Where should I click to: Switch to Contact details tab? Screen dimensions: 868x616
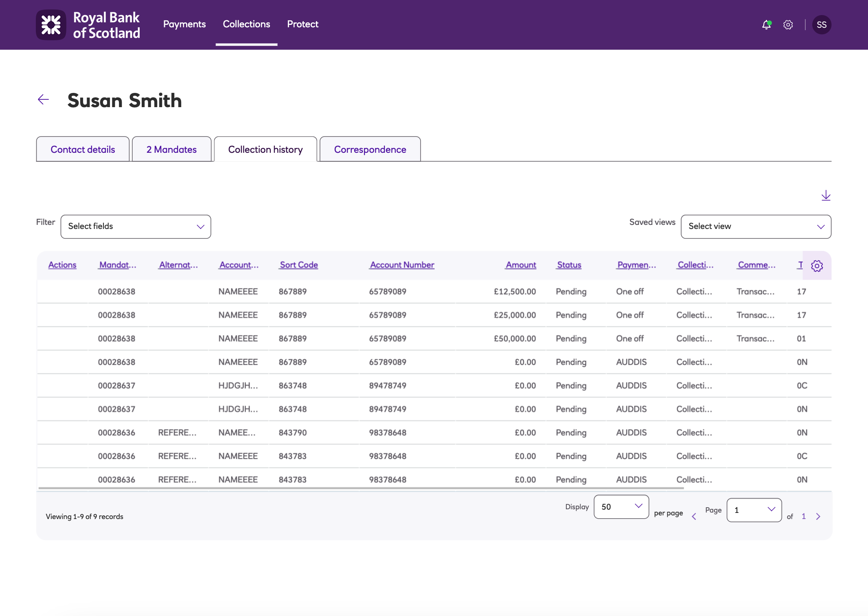coord(83,149)
